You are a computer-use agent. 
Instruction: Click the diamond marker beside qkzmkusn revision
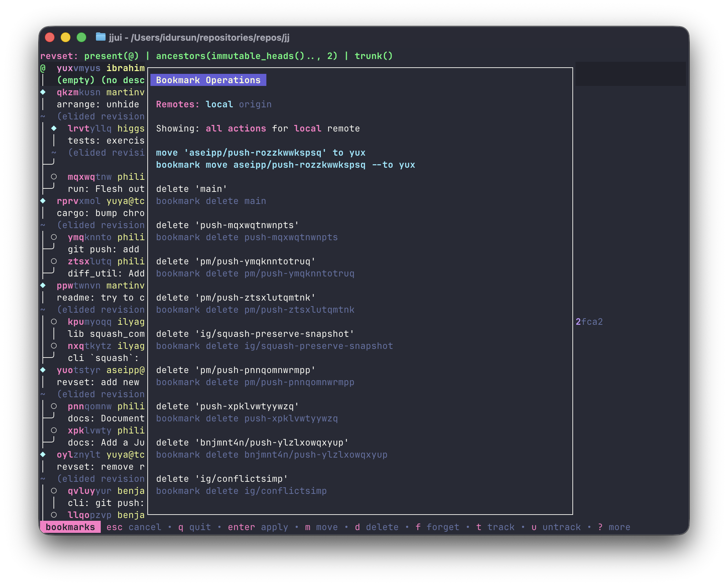click(x=43, y=92)
